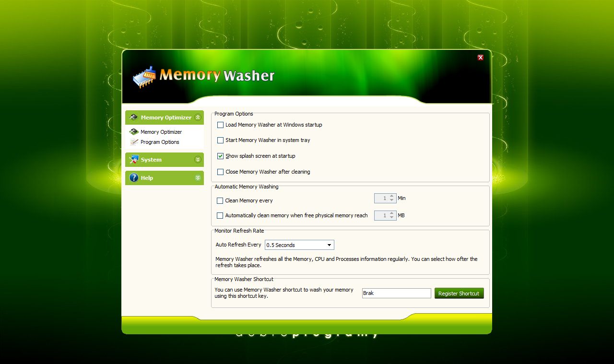Select the System sidebar header
The height and width of the screenshot is (364, 614).
(165, 160)
